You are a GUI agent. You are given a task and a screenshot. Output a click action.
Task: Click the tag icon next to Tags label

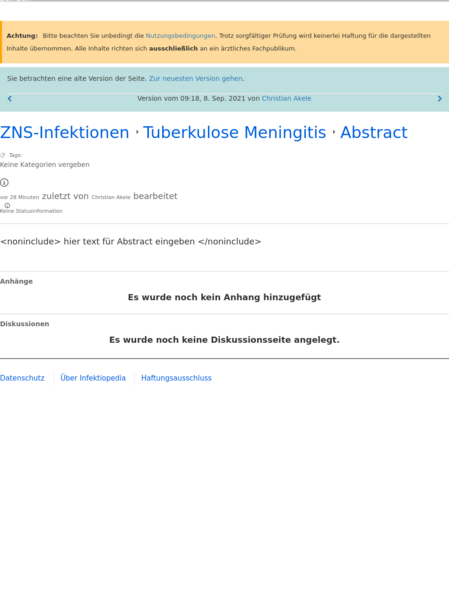(x=3, y=155)
